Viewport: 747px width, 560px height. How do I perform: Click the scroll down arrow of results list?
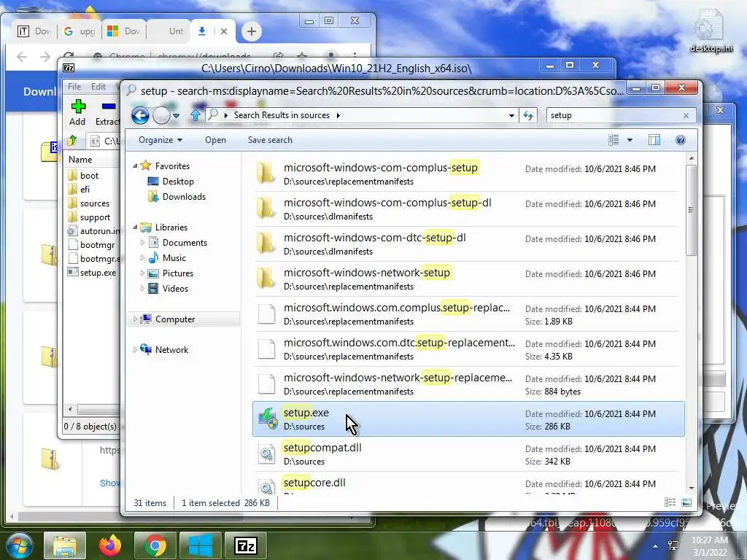692,488
